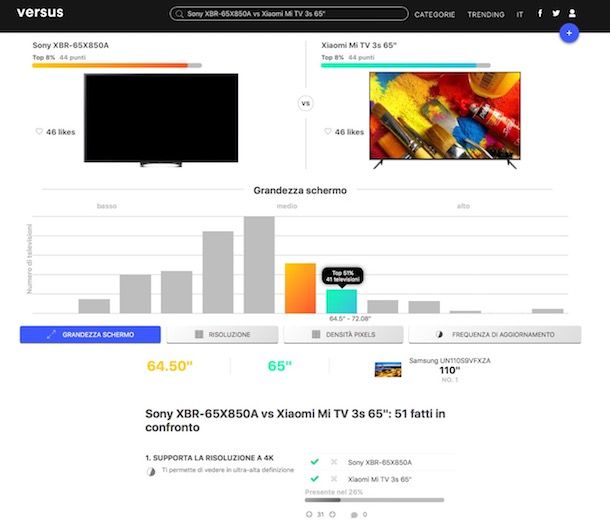This screenshot has width=610, height=525.
Task: Click the teal 65" Xiaomi value
Action: pos(280,366)
